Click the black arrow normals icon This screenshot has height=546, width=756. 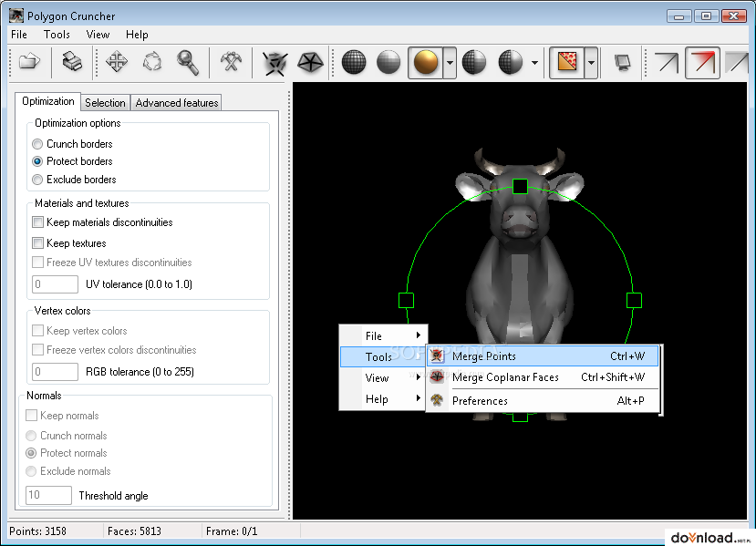pyautogui.click(x=667, y=63)
